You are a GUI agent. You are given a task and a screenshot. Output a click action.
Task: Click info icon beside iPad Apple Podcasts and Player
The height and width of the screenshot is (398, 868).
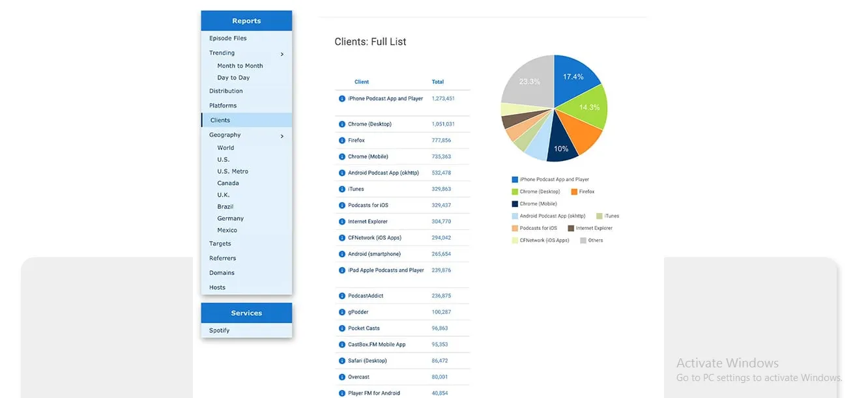(342, 270)
